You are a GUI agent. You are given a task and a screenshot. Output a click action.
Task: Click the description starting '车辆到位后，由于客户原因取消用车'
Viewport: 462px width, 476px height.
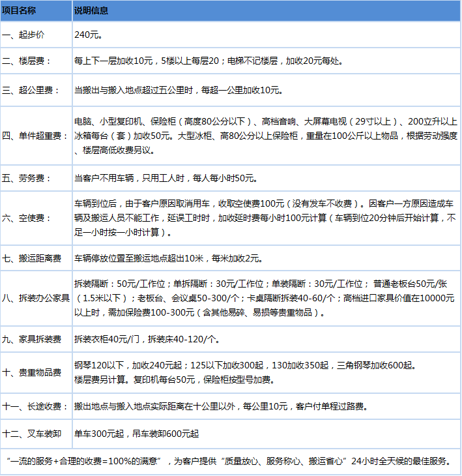pyautogui.click(x=265, y=218)
